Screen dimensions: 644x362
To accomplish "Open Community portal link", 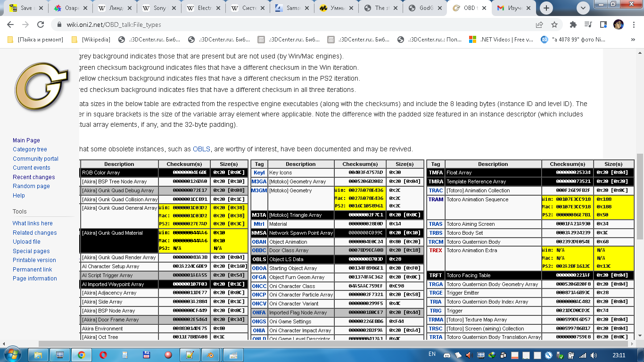I will [x=35, y=159].
